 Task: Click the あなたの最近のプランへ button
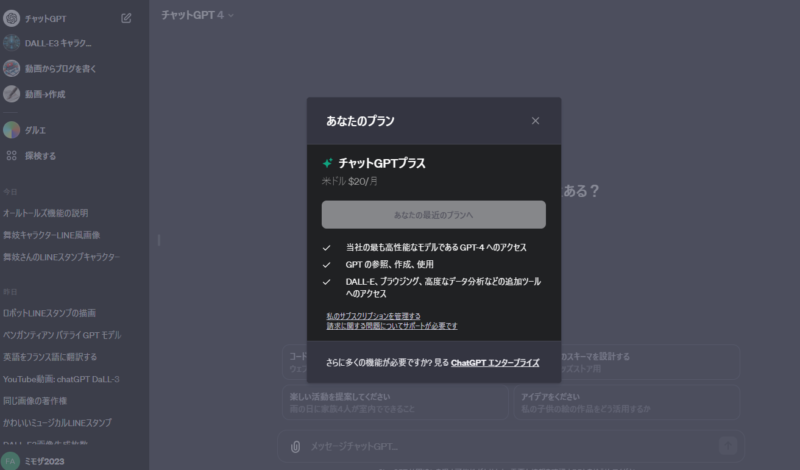434,214
